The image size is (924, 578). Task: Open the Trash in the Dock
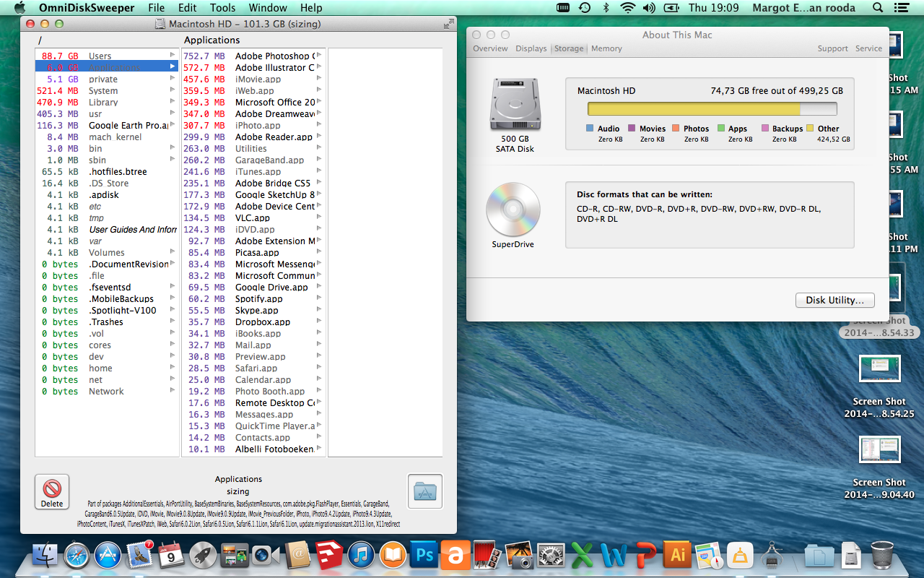point(881,555)
